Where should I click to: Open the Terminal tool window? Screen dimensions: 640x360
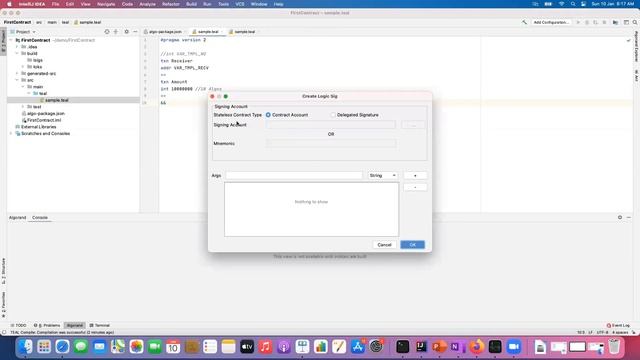coord(100,326)
